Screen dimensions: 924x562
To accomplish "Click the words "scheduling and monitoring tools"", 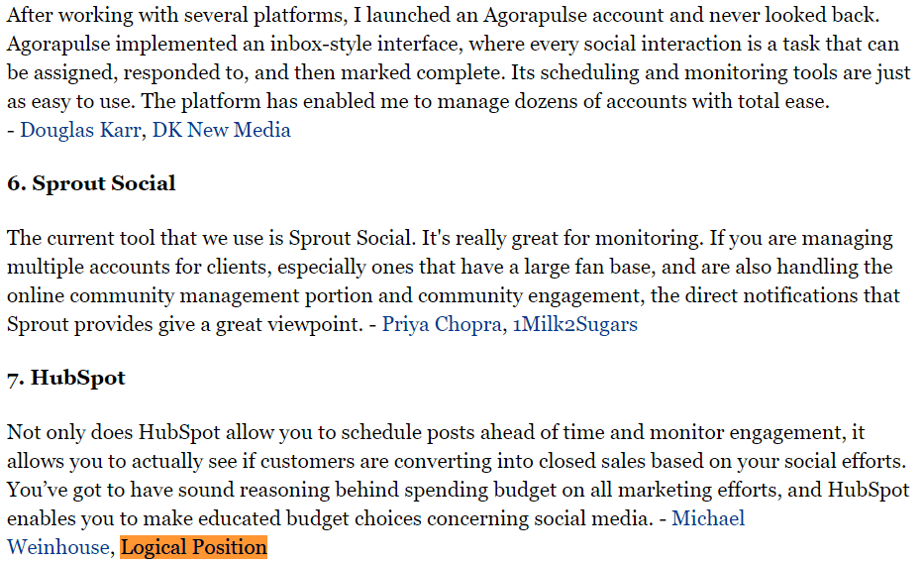I will pyautogui.click(x=676, y=72).
